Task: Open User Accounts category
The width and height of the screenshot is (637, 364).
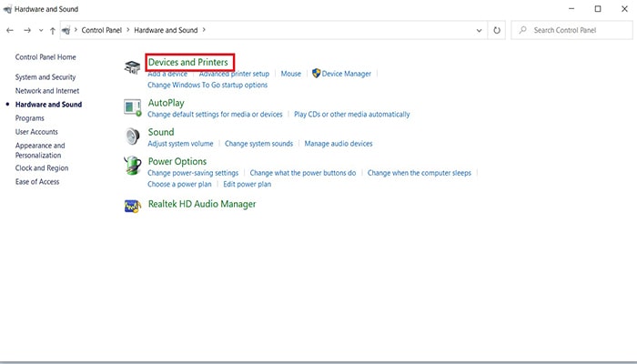Action: pos(36,132)
